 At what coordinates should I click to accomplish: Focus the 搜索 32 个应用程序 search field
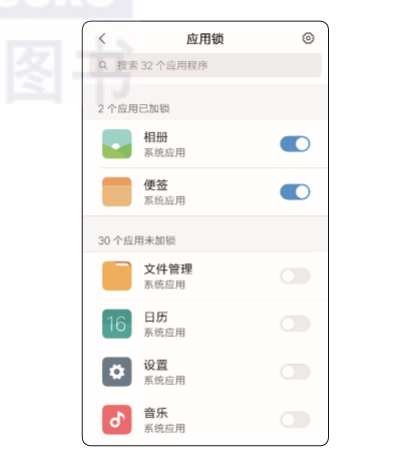205,65
